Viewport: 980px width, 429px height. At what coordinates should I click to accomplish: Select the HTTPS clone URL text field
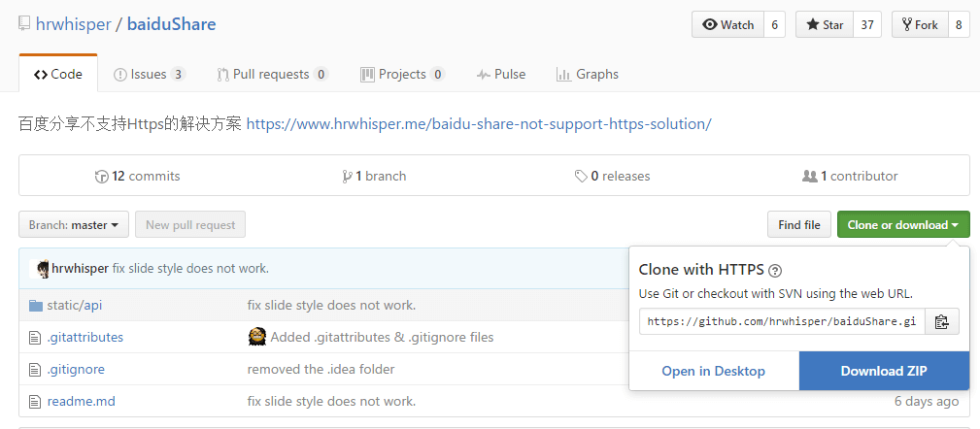click(x=782, y=321)
